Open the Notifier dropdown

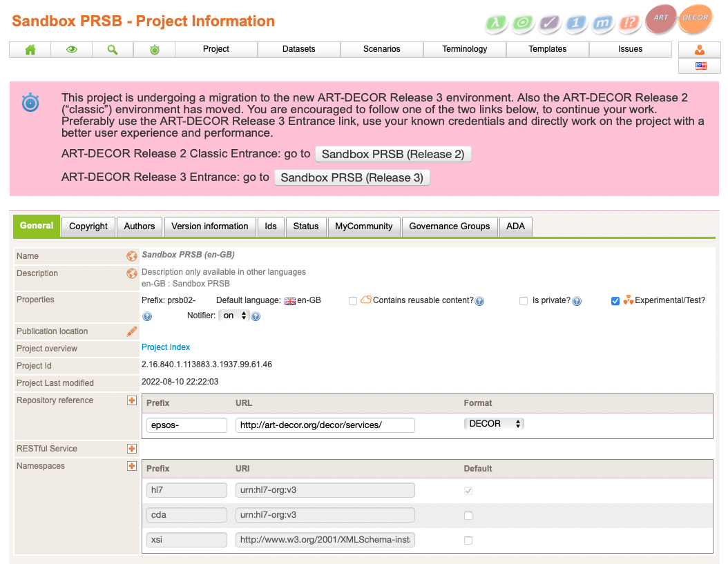point(233,315)
